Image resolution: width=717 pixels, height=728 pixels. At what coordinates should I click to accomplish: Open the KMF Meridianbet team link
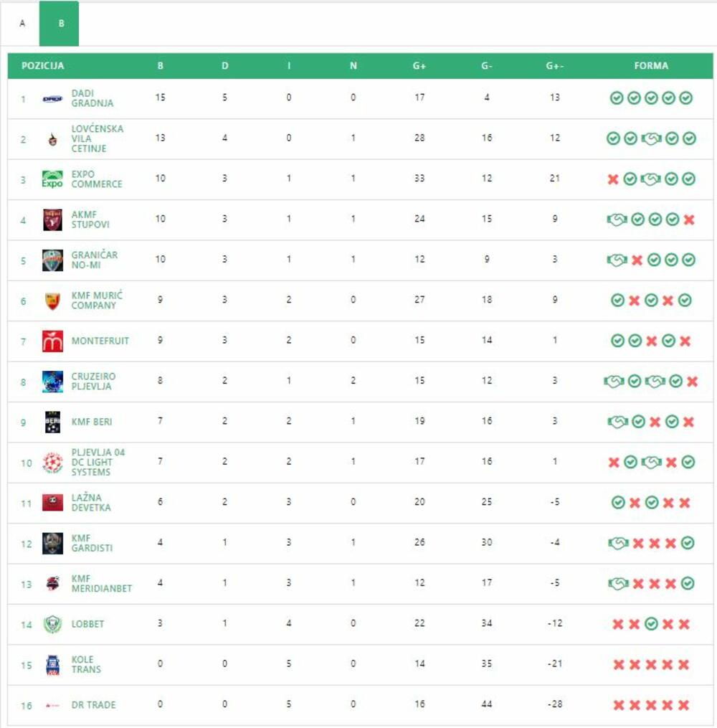tap(101, 584)
